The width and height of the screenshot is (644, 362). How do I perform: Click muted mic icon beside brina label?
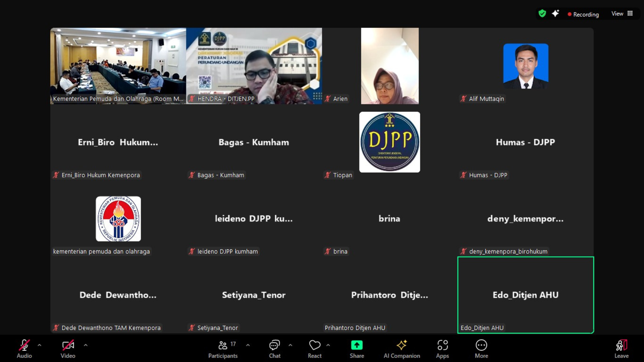(x=328, y=251)
